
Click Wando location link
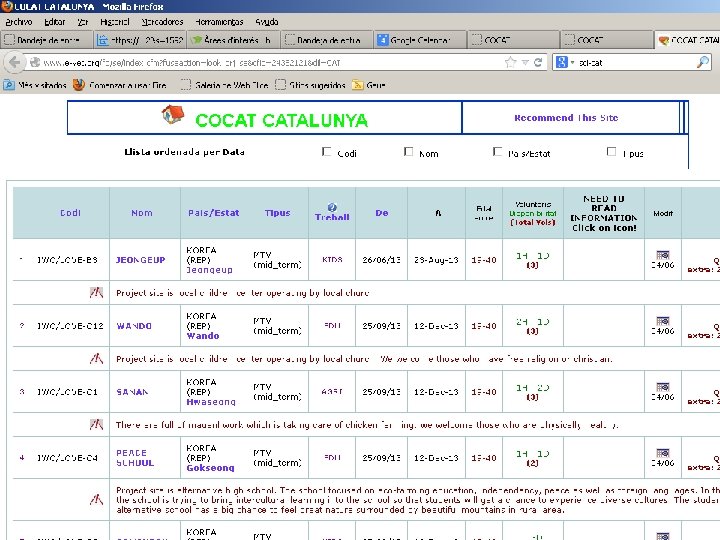click(202, 336)
